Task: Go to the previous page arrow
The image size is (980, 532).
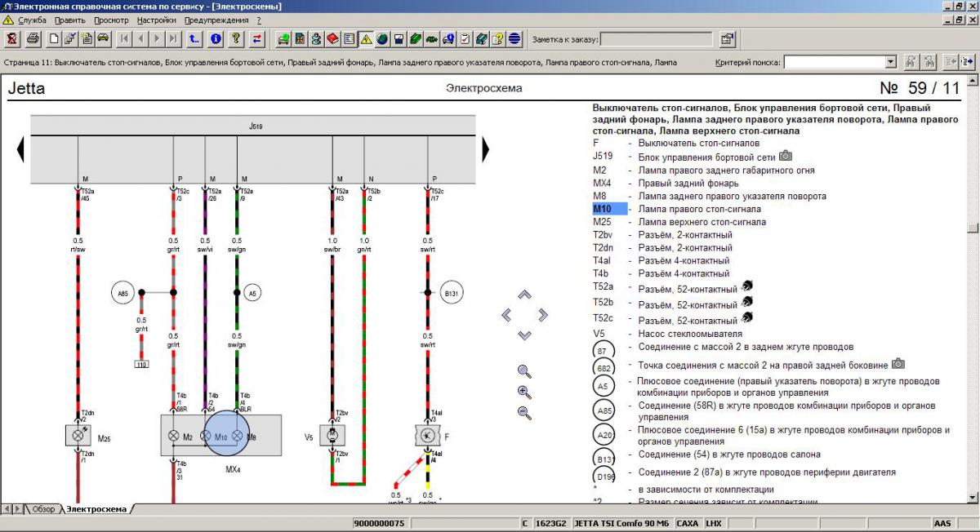Action: 141,38
